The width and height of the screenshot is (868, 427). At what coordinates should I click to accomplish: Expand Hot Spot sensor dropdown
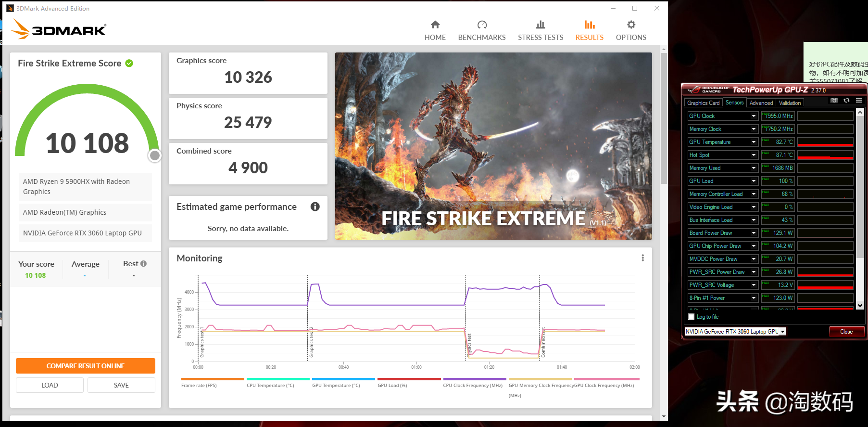[754, 155]
